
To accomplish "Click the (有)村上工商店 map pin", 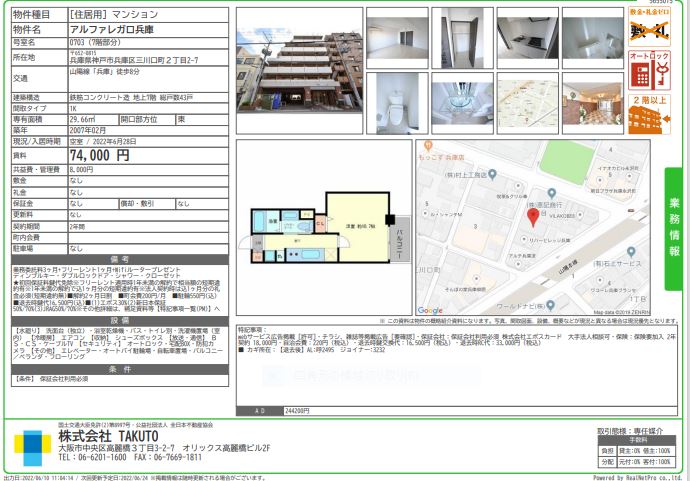I will point(492,174).
